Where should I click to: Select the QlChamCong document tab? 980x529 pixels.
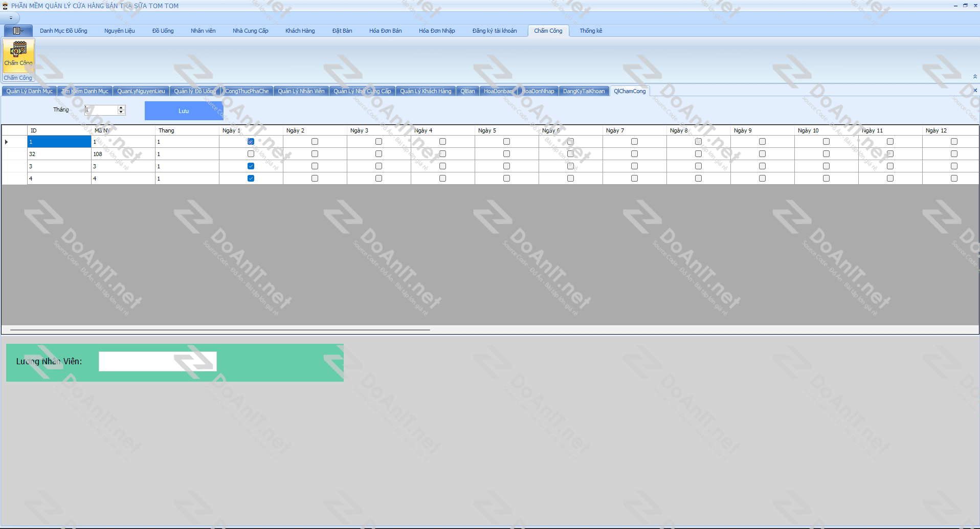630,91
